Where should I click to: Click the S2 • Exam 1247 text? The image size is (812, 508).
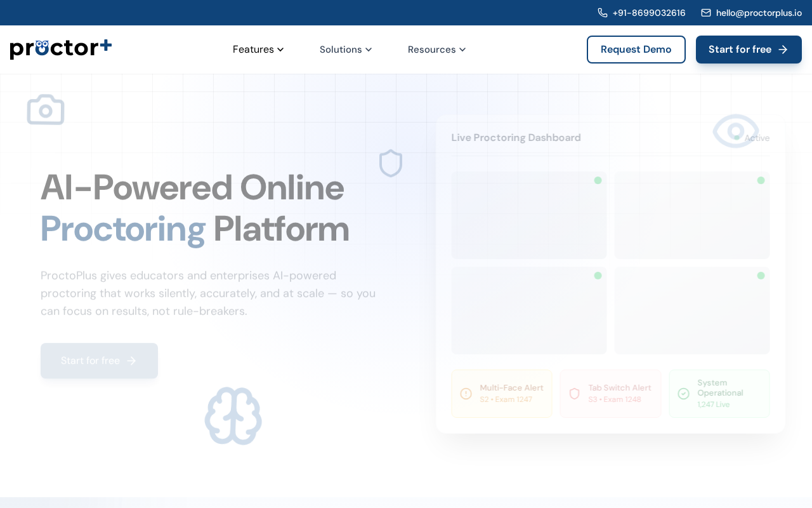(x=506, y=399)
